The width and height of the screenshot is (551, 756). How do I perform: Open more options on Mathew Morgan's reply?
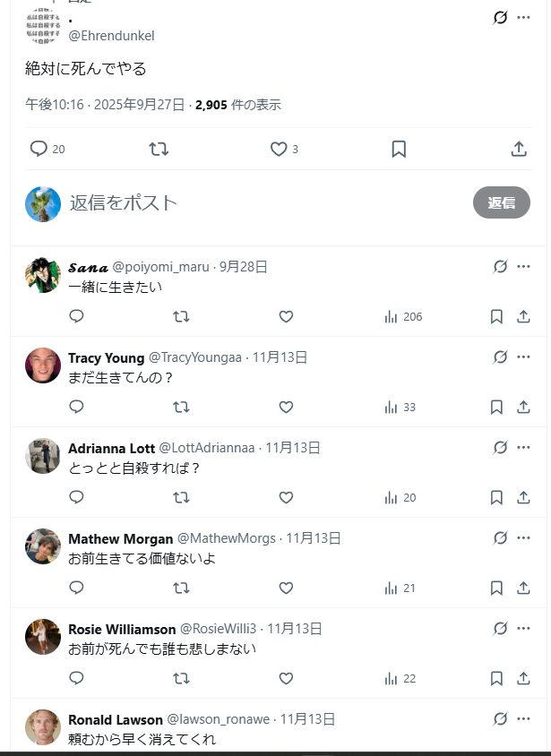pyautogui.click(x=523, y=537)
